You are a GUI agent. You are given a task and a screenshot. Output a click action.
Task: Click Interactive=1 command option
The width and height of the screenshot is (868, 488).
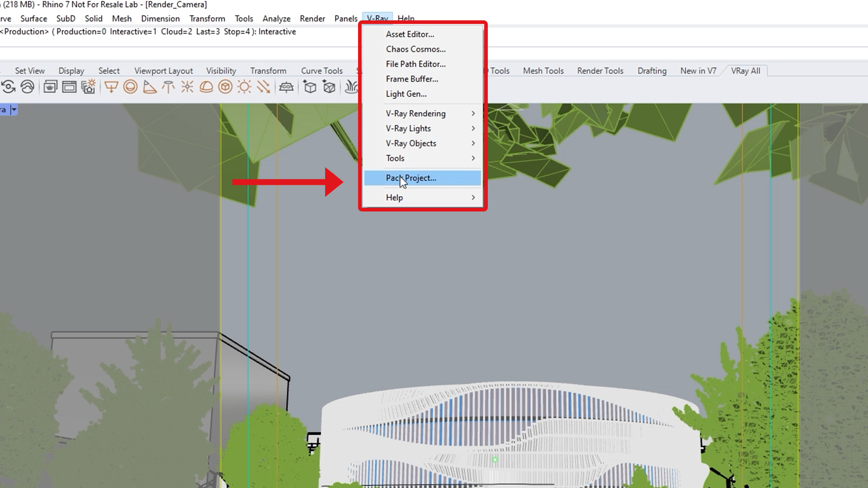click(x=133, y=32)
